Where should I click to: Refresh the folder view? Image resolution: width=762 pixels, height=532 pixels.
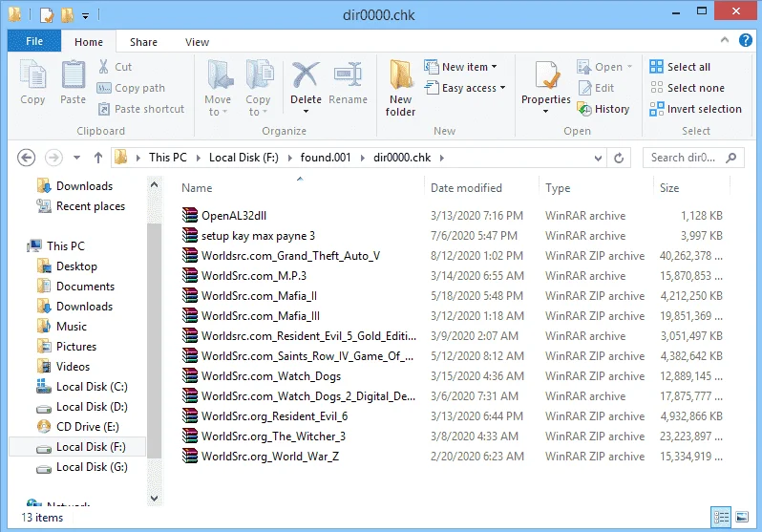619,158
